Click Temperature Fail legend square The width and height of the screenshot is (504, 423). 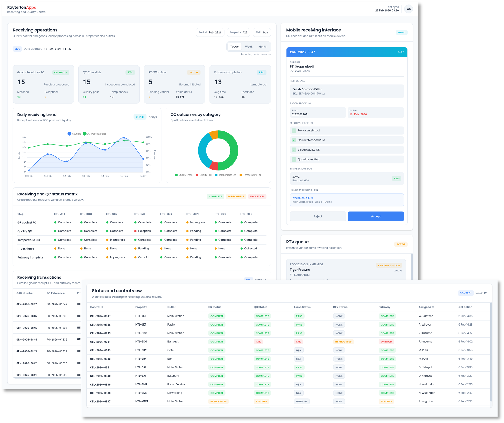(x=241, y=175)
